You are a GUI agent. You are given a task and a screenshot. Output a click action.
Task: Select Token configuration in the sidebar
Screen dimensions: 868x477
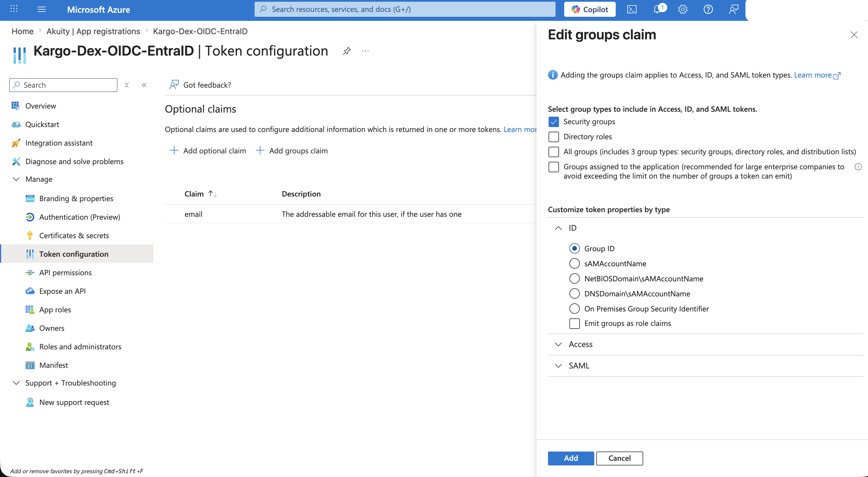(x=77, y=254)
